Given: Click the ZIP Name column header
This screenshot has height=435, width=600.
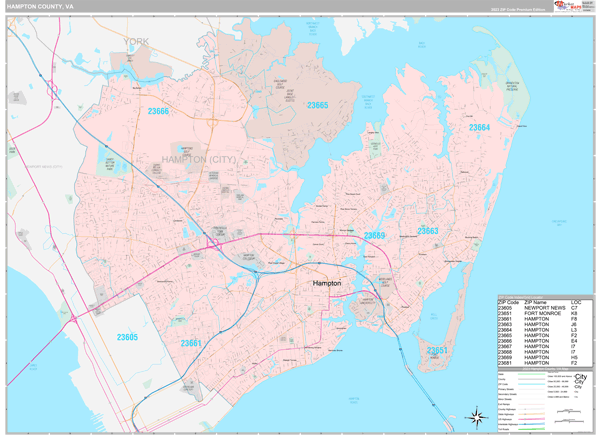Looking at the screenshot, I should pyautogui.click(x=538, y=301).
